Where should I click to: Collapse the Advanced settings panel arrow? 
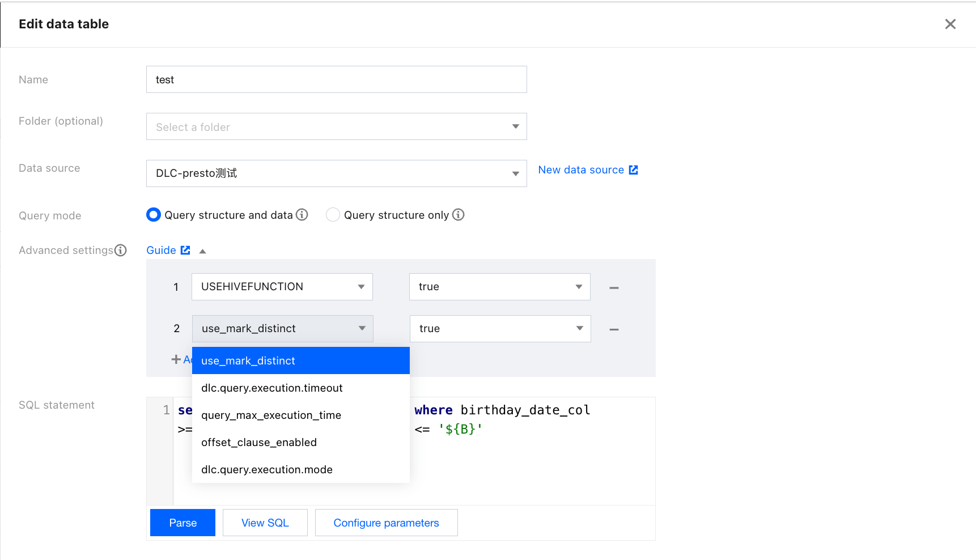(x=202, y=251)
